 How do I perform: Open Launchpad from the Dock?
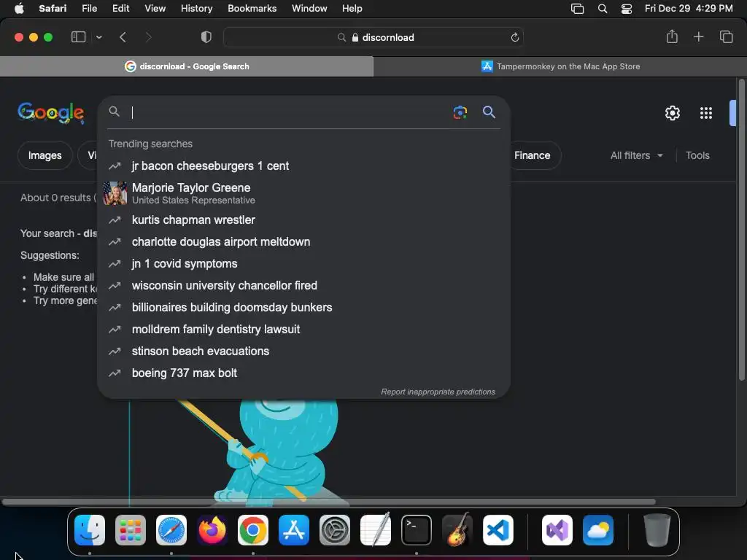tap(131, 530)
